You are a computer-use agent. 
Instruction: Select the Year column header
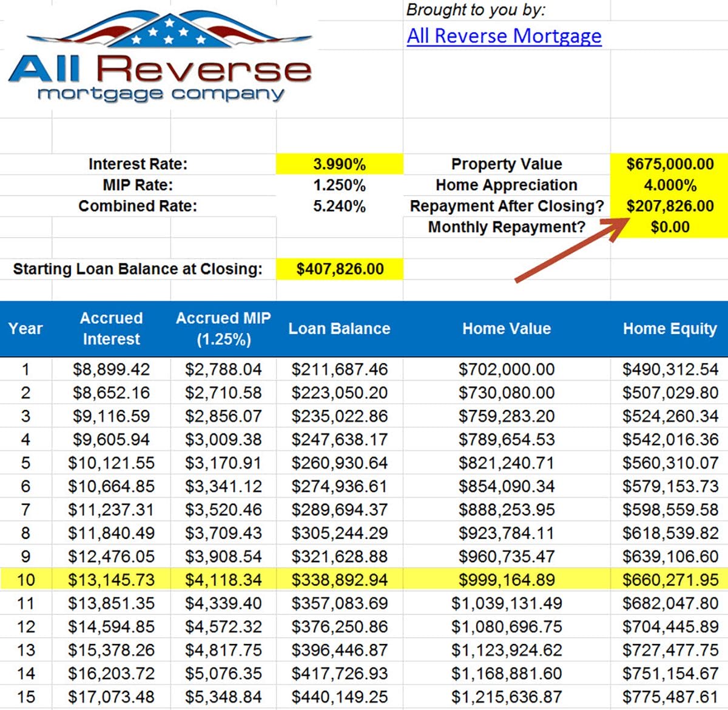(25, 329)
